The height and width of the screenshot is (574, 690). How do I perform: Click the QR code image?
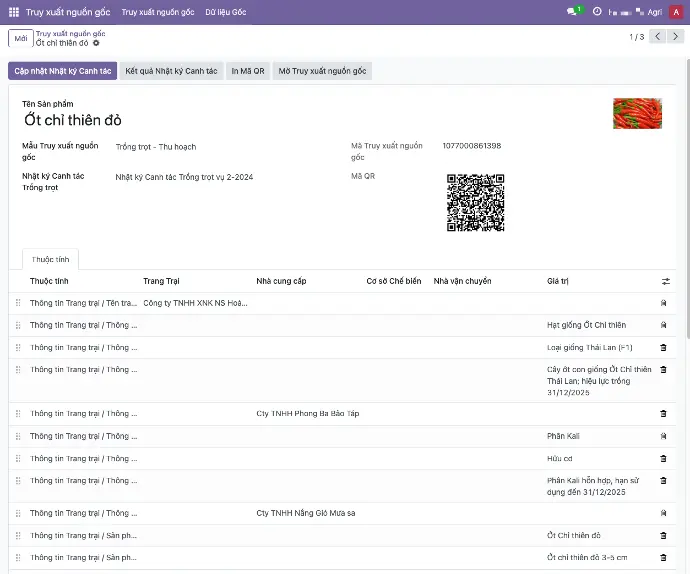(474, 203)
